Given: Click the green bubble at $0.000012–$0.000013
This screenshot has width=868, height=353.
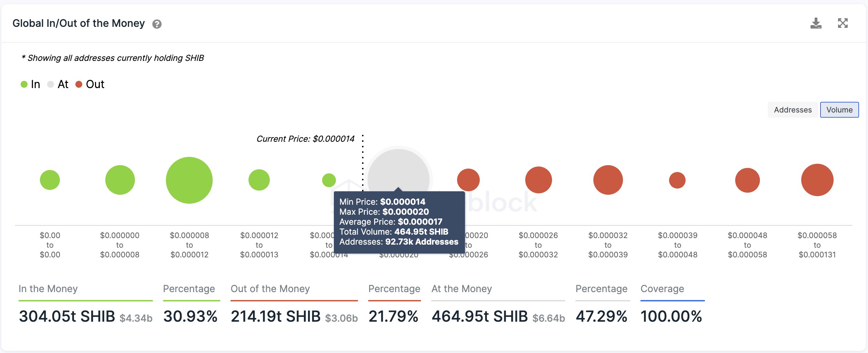Looking at the screenshot, I should click(x=259, y=180).
